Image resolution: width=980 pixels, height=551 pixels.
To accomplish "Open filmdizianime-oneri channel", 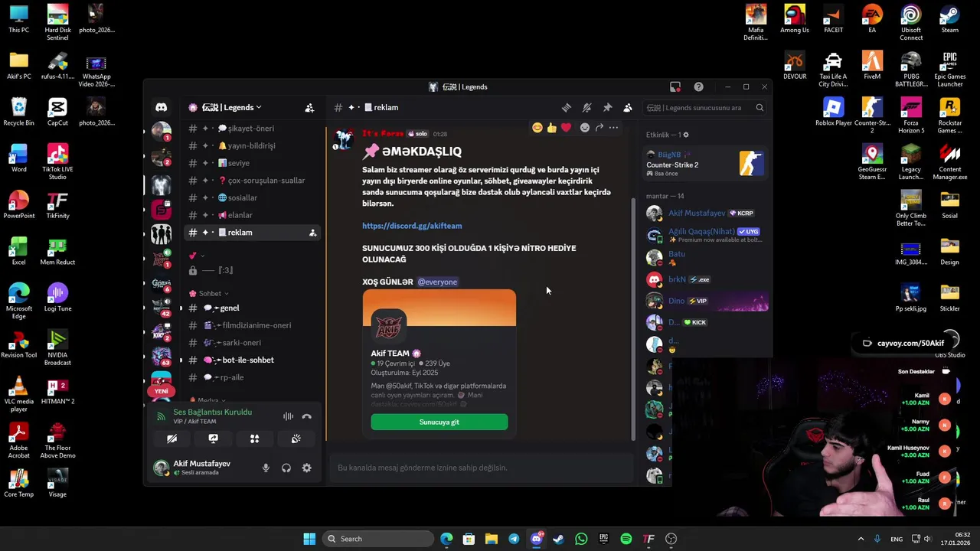I will (251, 325).
